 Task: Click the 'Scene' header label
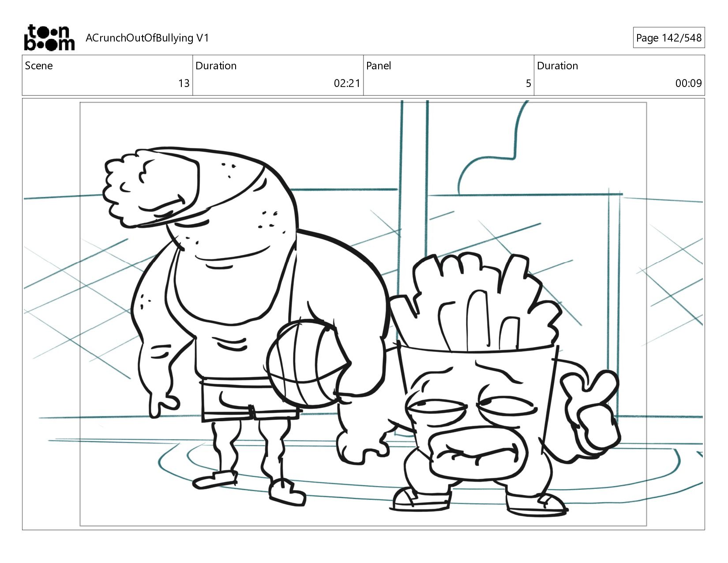click(x=39, y=66)
